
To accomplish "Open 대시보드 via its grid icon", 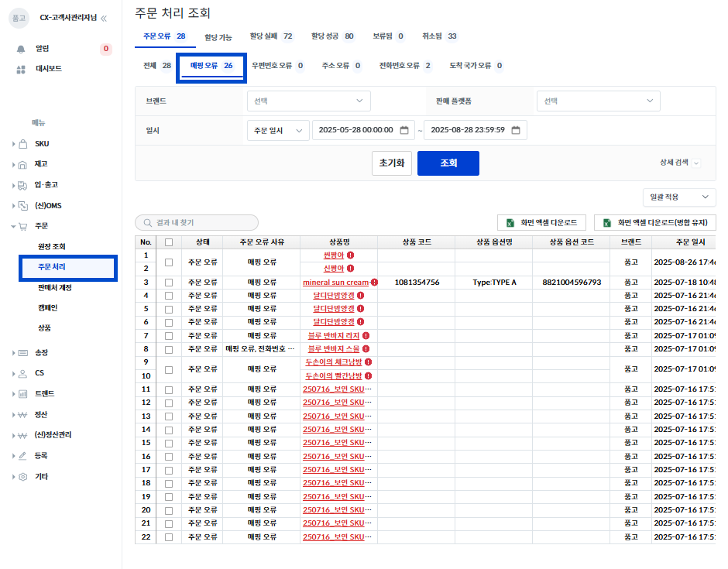I will (21, 69).
